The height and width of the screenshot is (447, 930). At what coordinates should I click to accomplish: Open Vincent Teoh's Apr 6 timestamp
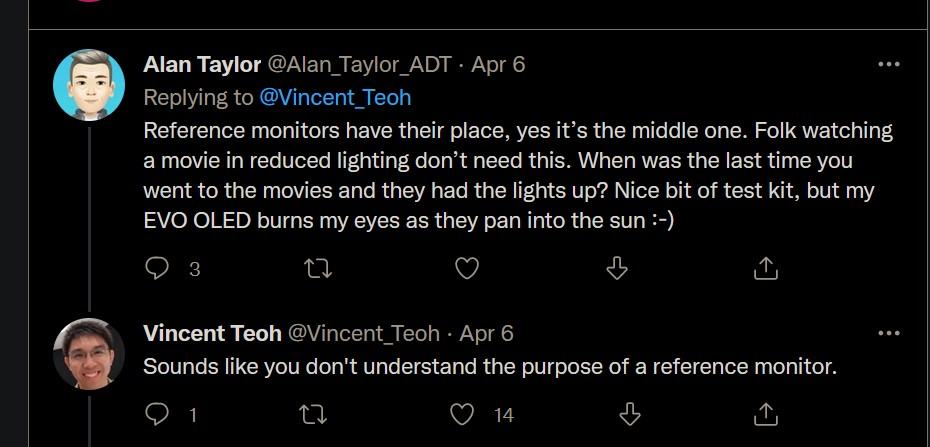coord(486,333)
